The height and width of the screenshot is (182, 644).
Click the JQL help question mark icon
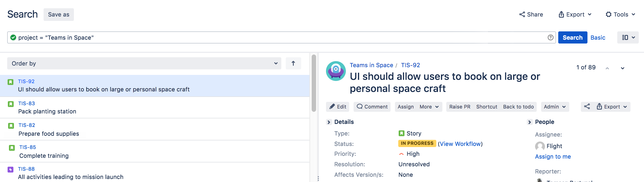551,37
